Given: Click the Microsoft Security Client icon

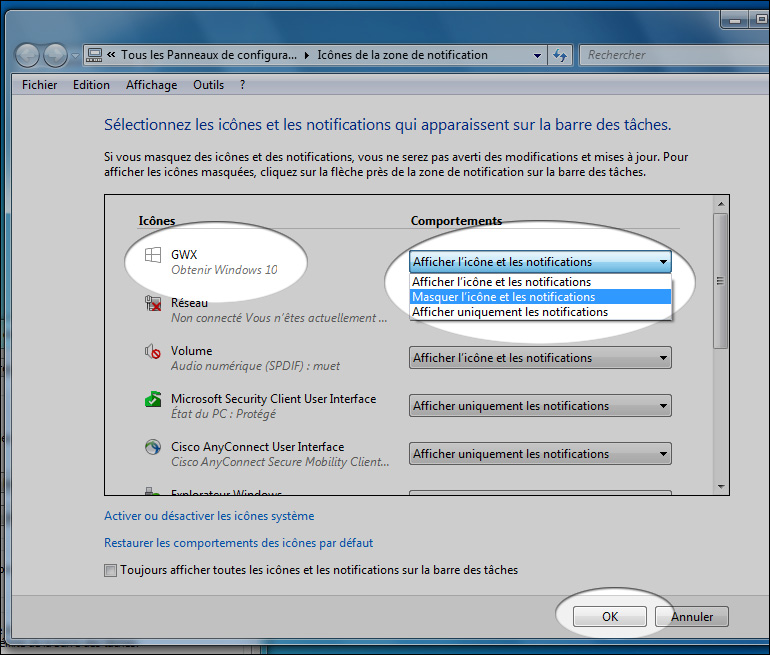Looking at the screenshot, I should click(153, 400).
